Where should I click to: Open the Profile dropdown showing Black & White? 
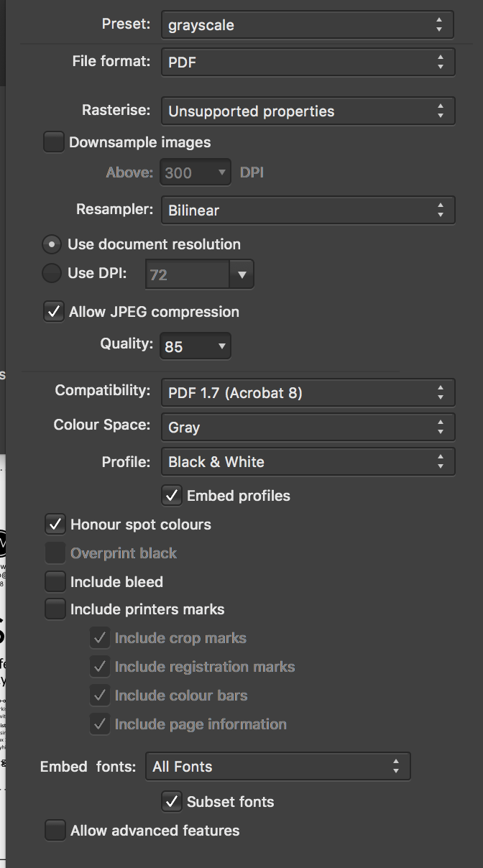click(x=308, y=461)
